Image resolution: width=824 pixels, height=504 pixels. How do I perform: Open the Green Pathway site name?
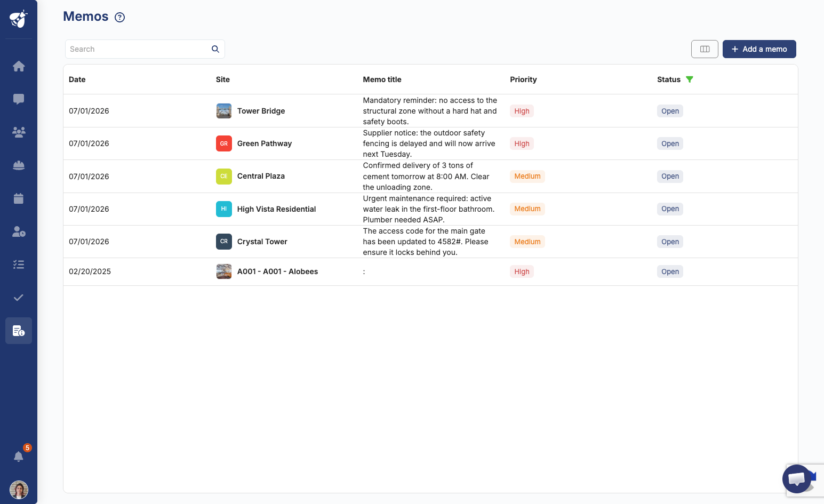click(x=265, y=143)
